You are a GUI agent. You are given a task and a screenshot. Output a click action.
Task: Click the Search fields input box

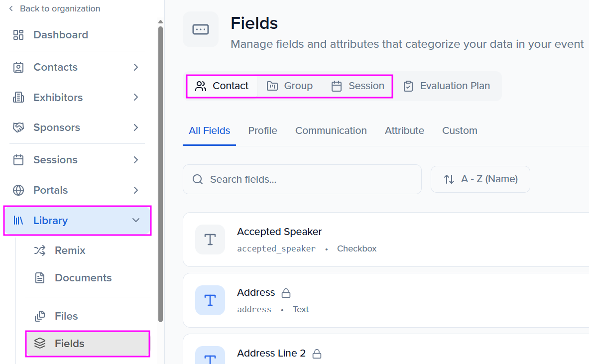[x=302, y=179]
